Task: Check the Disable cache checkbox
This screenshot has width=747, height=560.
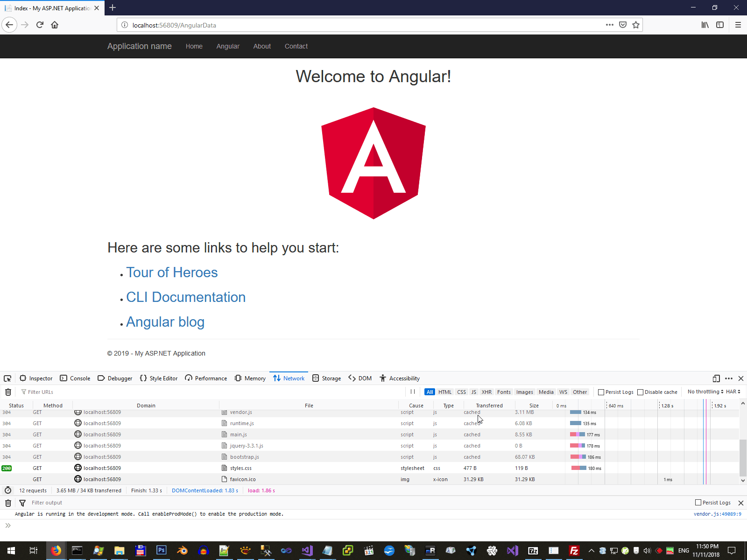Action: coord(641,392)
